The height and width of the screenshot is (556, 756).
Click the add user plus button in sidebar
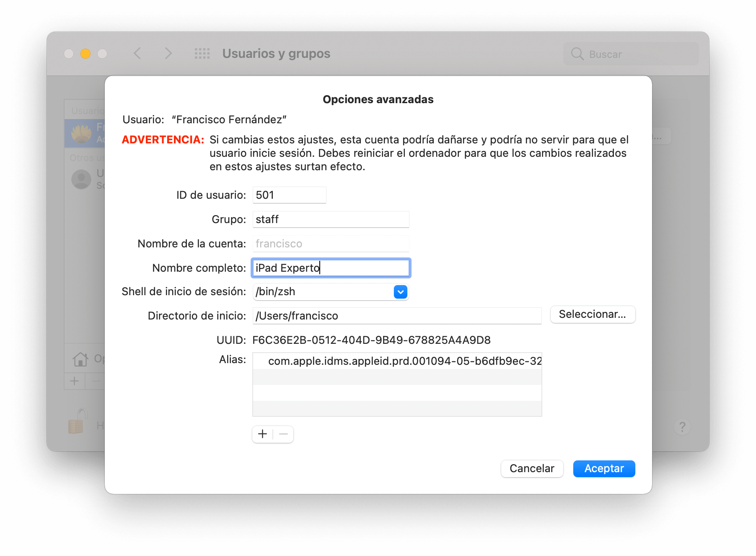tap(75, 381)
